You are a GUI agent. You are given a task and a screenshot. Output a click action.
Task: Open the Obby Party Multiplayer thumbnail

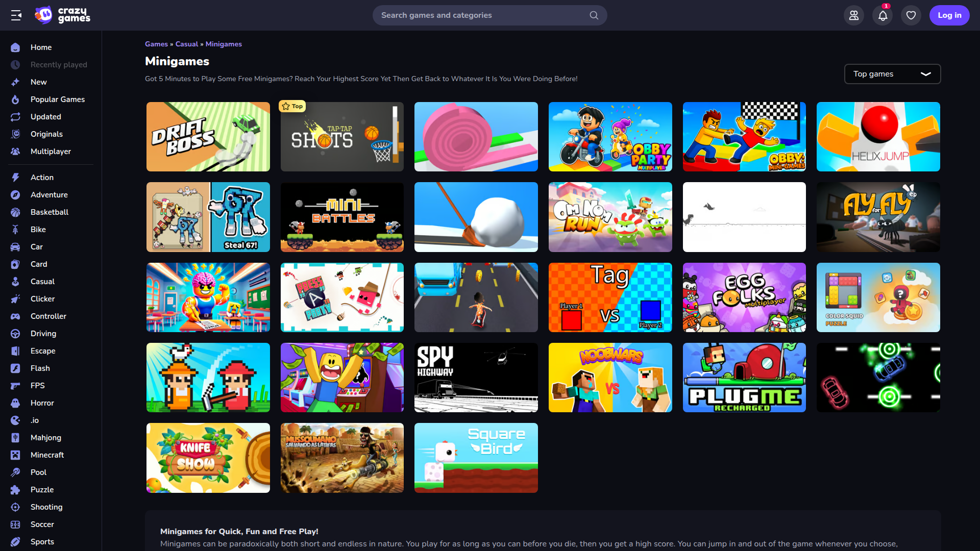[x=610, y=137]
